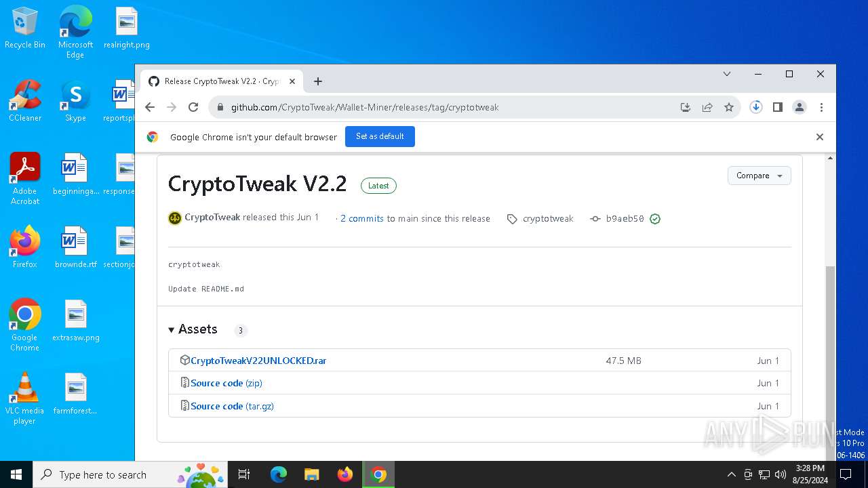Image resolution: width=868 pixels, height=488 pixels.
Task: Open a new Chrome tab
Action: [317, 81]
